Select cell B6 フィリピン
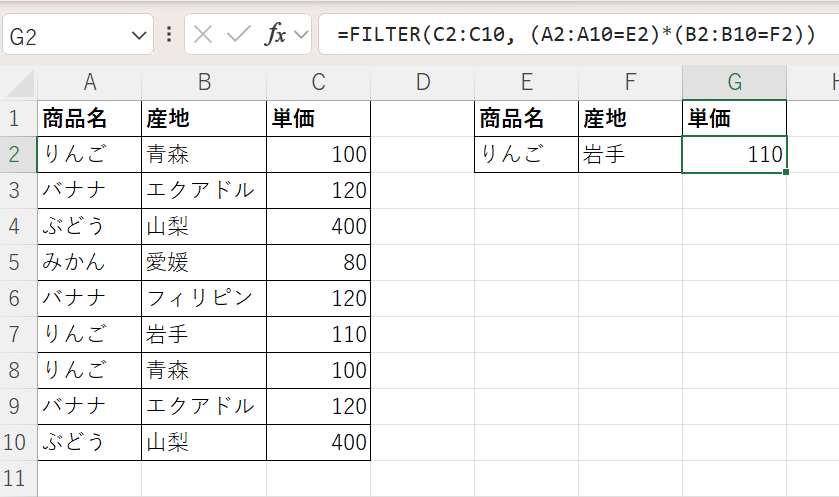The image size is (839, 497). coord(203,298)
